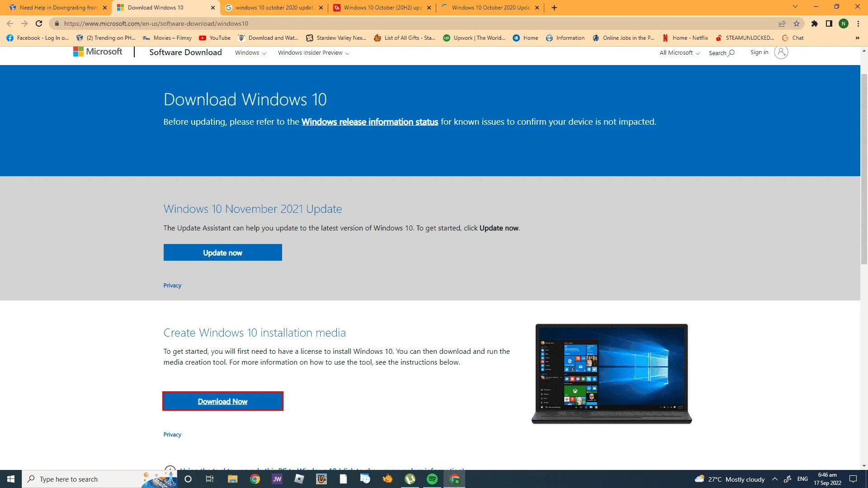
Task: Open Task View on the taskbar
Action: pyautogui.click(x=210, y=479)
